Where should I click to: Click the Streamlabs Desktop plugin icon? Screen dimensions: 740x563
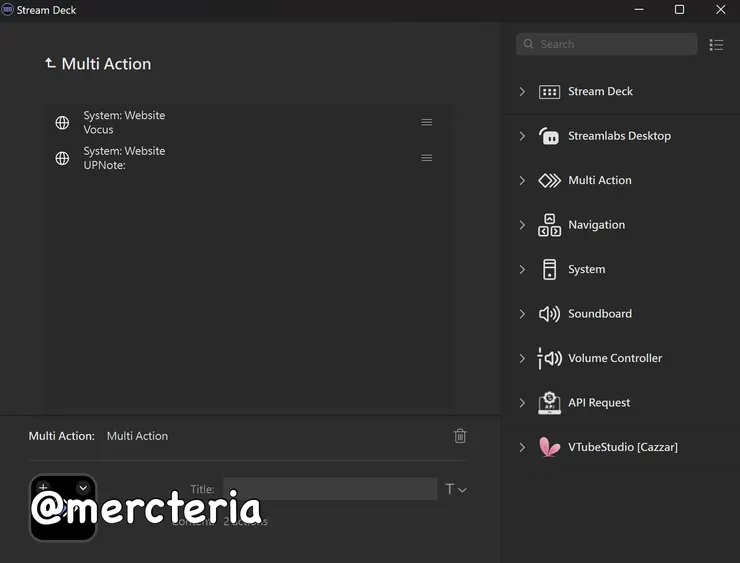(549, 136)
